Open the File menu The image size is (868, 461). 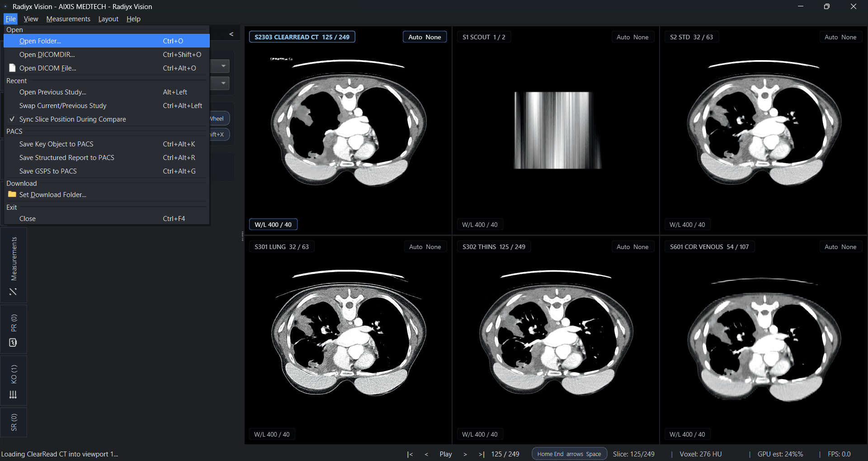11,19
